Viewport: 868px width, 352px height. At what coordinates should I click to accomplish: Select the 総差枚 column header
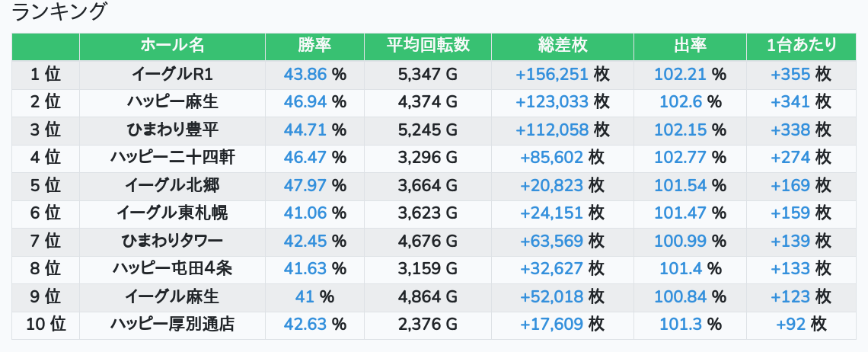coord(562,46)
